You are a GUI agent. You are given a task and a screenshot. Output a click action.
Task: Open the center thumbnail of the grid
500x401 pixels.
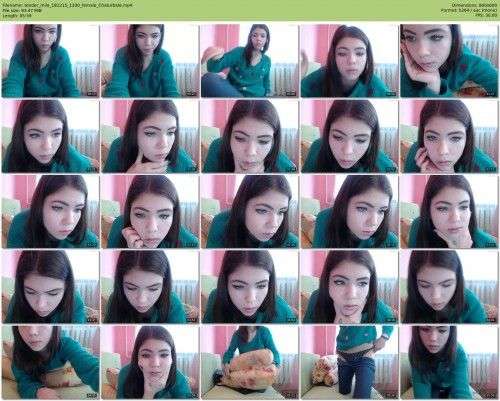coord(249,211)
